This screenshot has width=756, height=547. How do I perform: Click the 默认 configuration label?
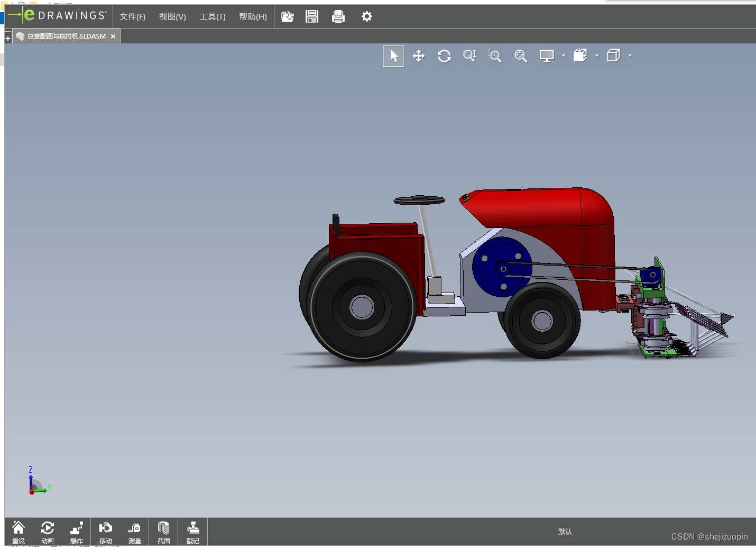(x=565, y=532)
